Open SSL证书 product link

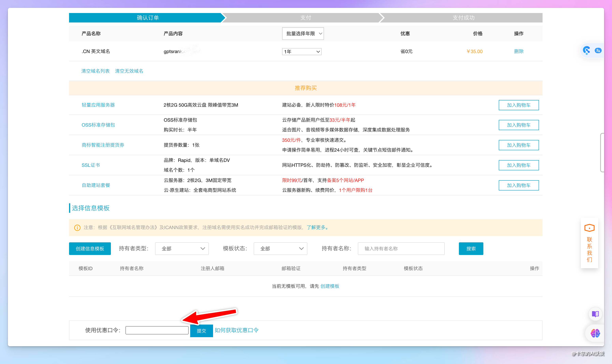[x=91, y=165]
